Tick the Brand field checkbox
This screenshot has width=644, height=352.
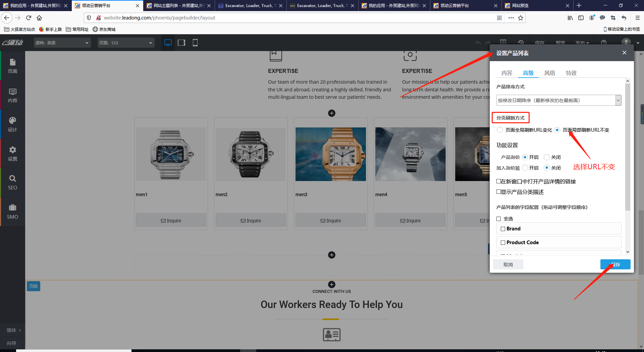[x=503, y=229]
